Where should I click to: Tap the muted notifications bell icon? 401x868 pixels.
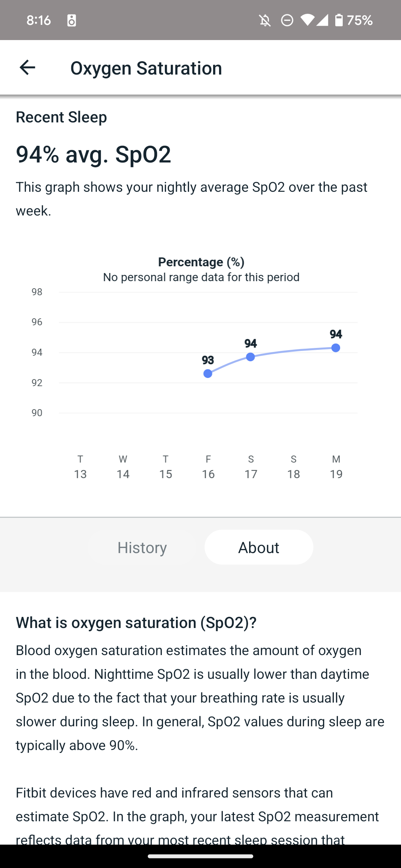pyautogui.click(x=265, y=20)
